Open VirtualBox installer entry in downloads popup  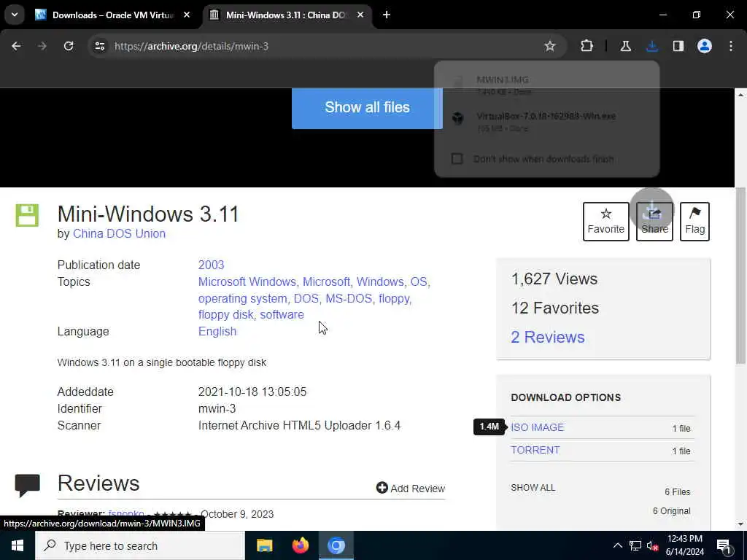point(547,121)
